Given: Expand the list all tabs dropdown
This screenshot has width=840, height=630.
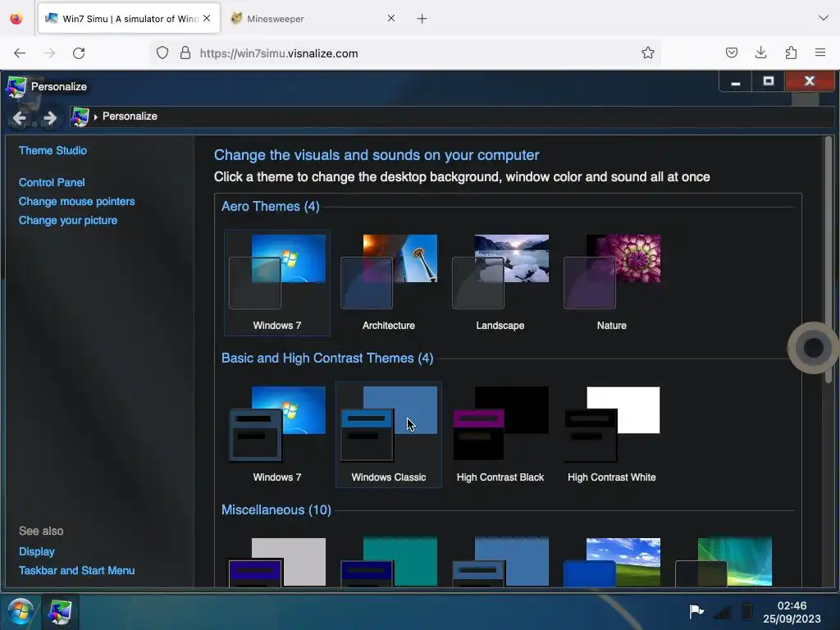Looking at the screenshot, I should click(x=824, y=18).
